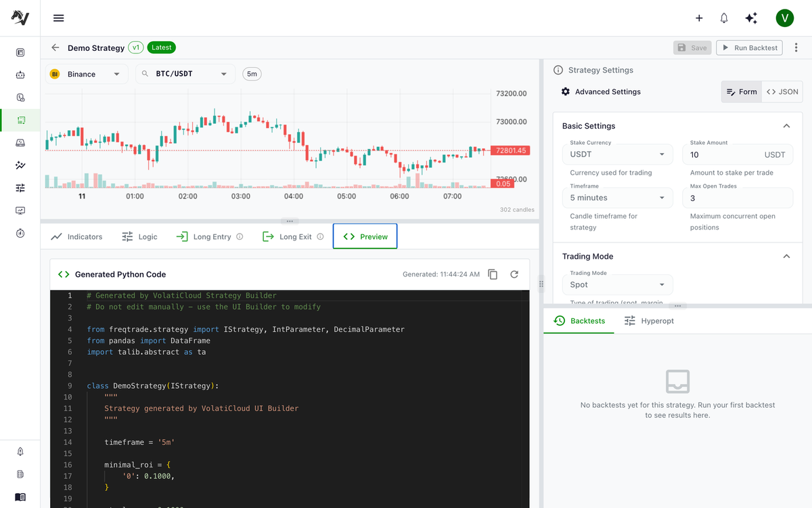This screenshot has width=812, height=508.
Task: Click the Strategy Settings info icon
Action: 558,70
